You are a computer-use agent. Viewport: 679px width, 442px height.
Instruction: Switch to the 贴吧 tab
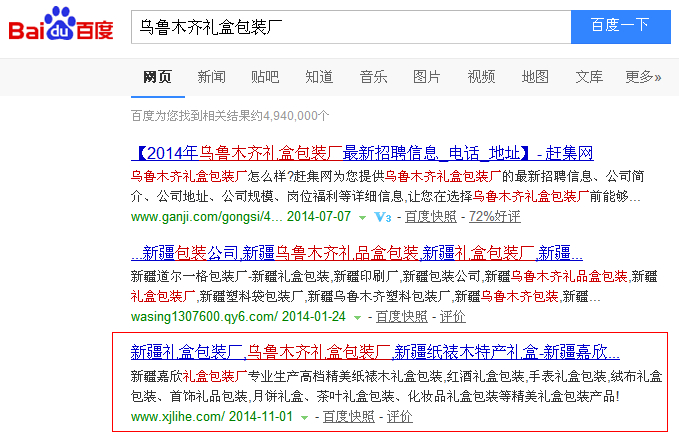(x=265, y=77)
